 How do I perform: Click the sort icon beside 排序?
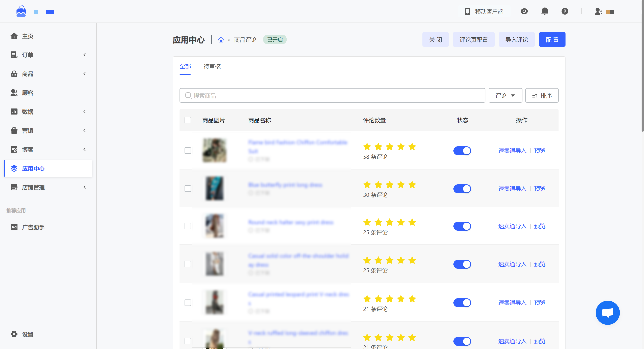click(x=535, y=95)
